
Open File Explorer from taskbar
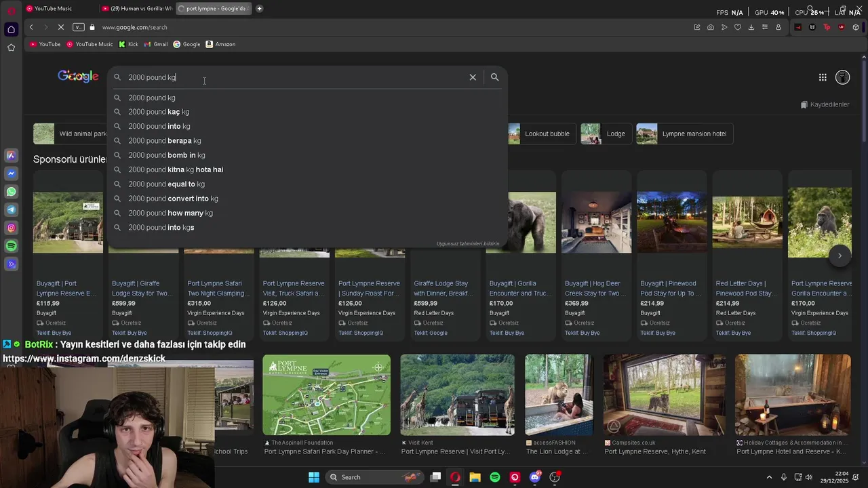click(x=475, y=477)
